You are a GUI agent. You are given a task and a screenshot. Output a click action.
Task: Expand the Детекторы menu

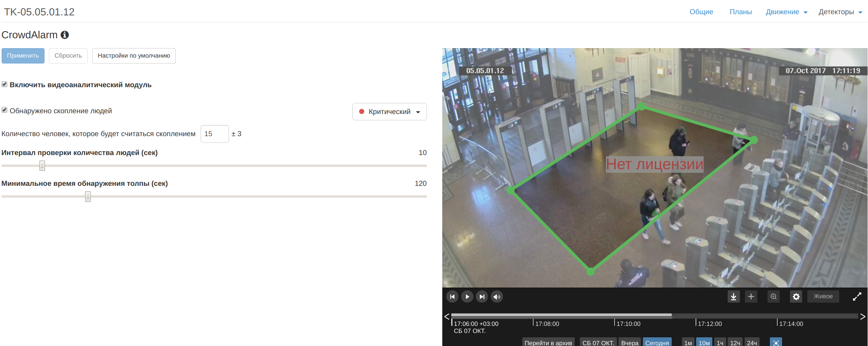840,12
